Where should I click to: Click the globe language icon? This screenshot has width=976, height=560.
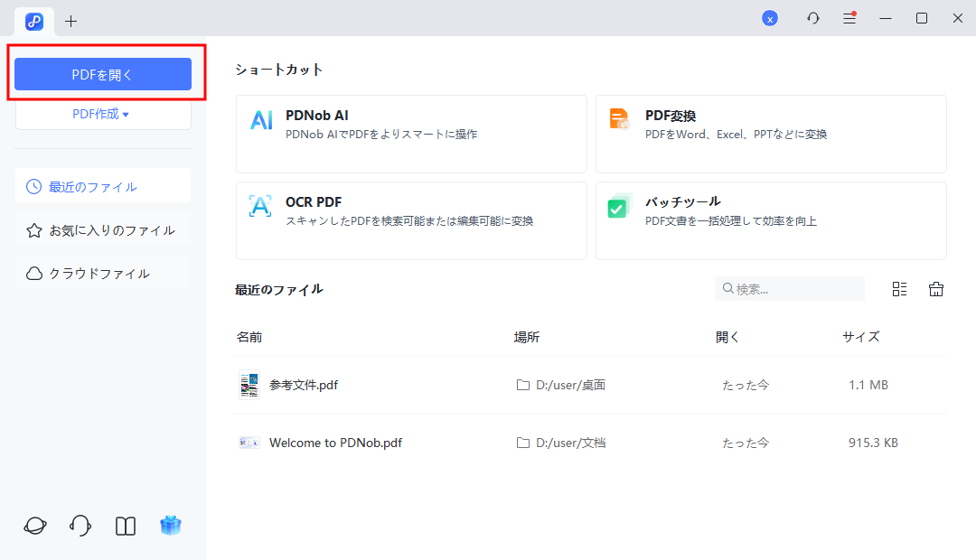click(34, 525)
